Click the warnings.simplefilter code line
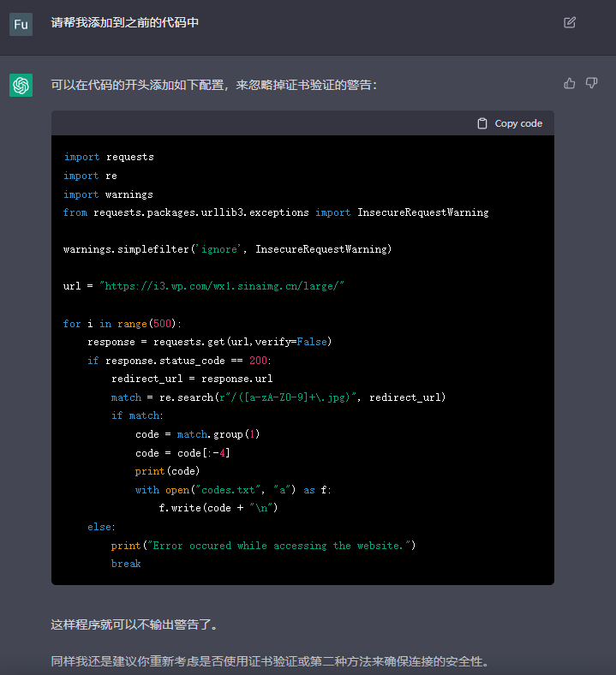 227,249
